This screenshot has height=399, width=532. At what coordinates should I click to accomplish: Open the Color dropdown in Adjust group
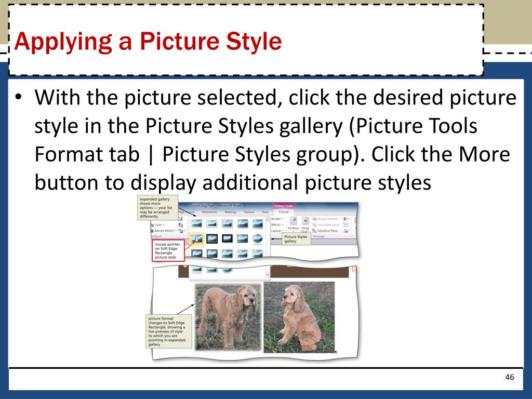click(158, 225)
